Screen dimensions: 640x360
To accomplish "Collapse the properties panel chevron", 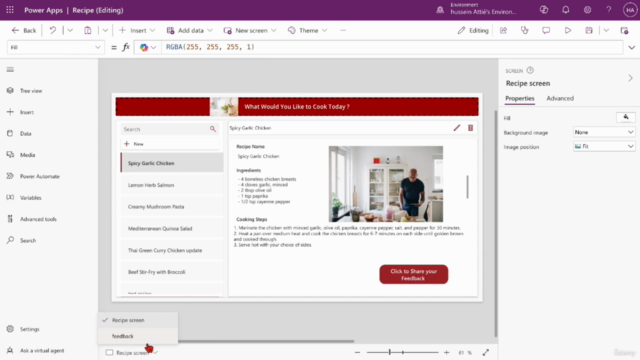I will click(630, 78).
